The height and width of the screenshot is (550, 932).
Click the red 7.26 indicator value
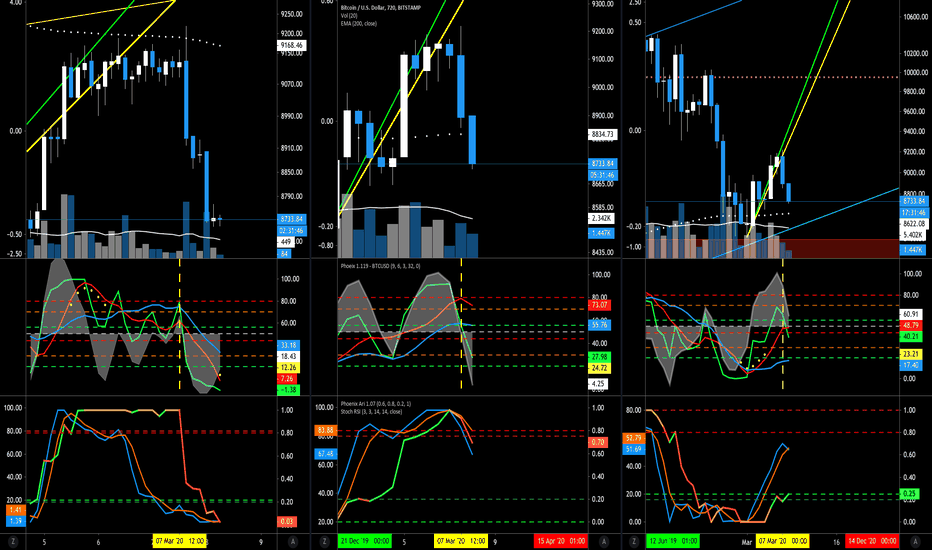point(287,379)
